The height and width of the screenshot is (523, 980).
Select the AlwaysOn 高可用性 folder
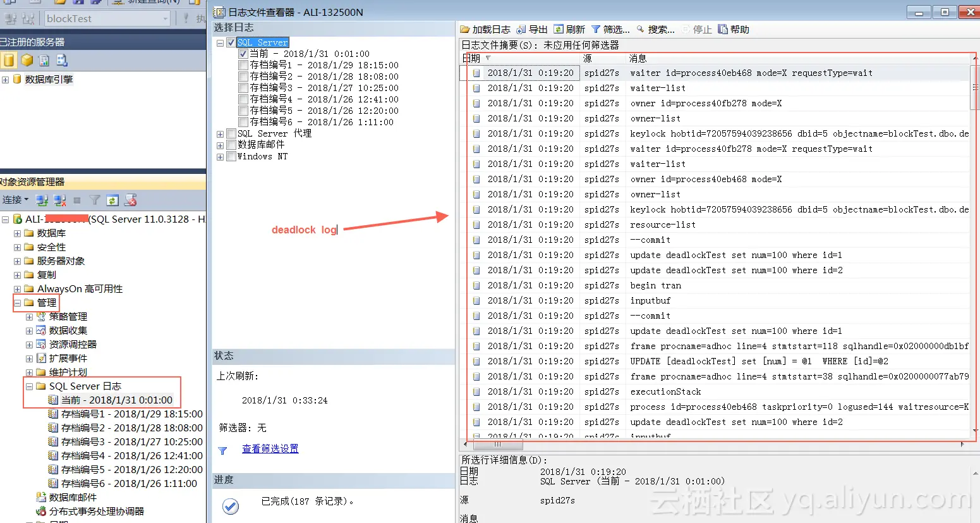[x=80, y=288]
